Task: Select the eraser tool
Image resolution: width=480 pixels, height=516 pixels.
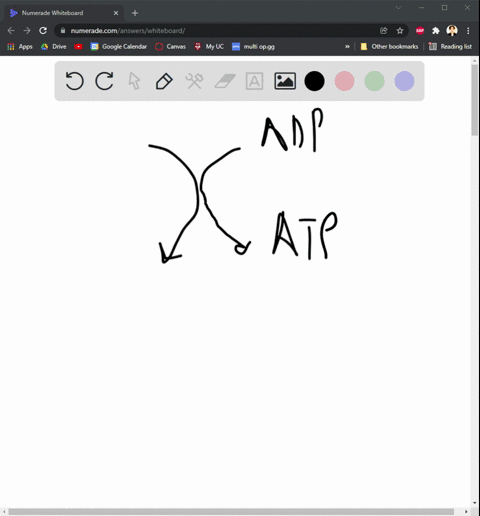Action: click(x=225, y=81)
